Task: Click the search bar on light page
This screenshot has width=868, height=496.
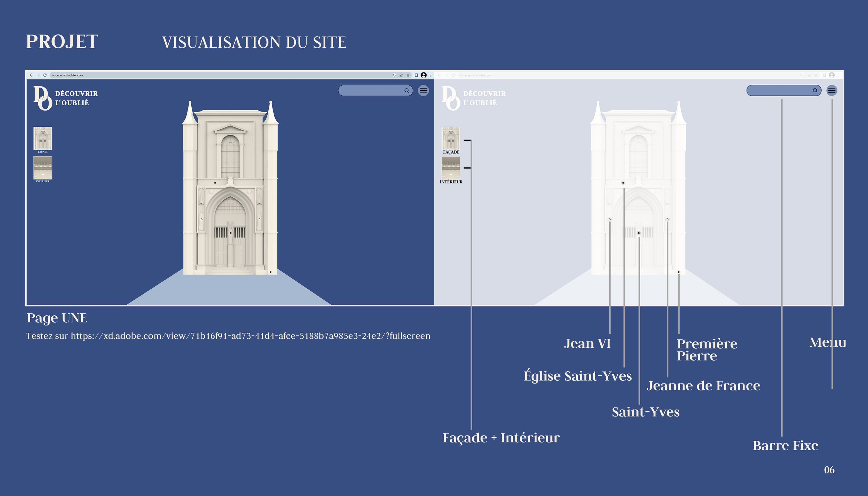Action: click(x=784, y=91)
